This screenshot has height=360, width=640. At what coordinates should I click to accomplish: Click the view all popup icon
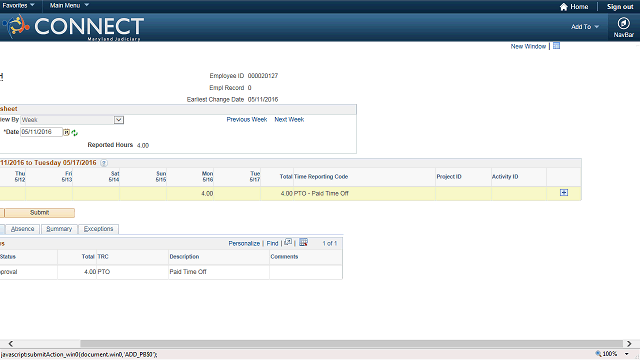tap(288, 242)
